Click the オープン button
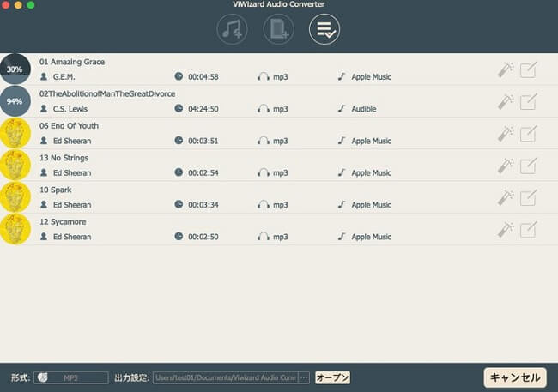Image resolution: width=558 pixels, height=392 pixels. pyautogui.click(x=332, y=377)
